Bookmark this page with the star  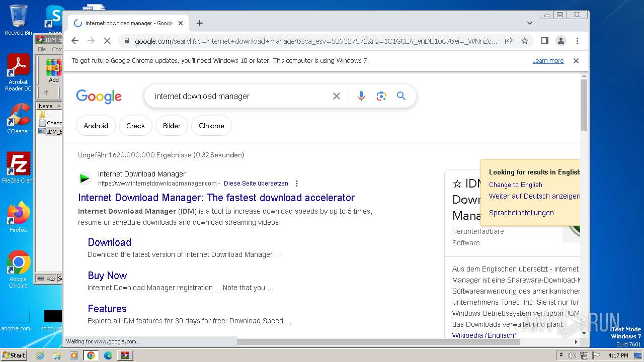tap(525, 41)
